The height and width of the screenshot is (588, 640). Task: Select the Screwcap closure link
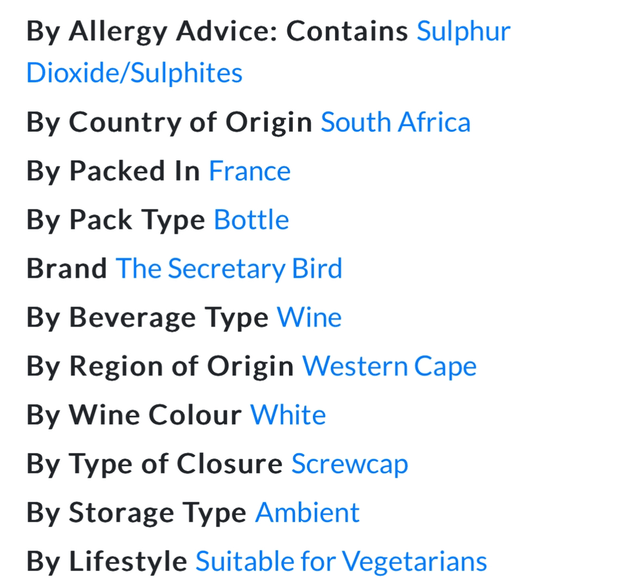coord(349,464)
